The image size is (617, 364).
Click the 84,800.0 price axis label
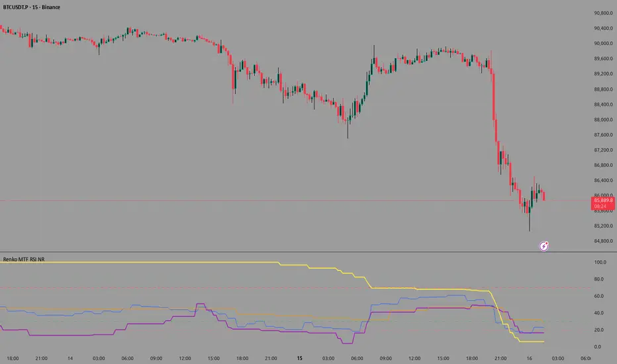point(603,241)
